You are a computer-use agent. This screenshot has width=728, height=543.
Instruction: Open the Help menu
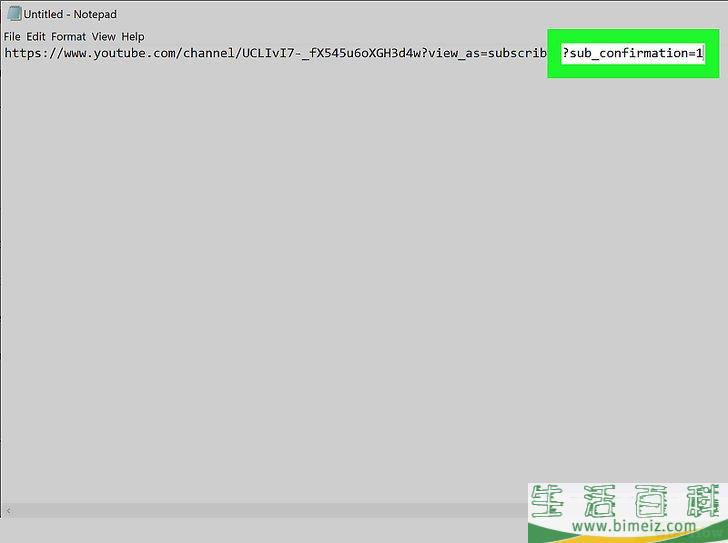coord(133,37)
